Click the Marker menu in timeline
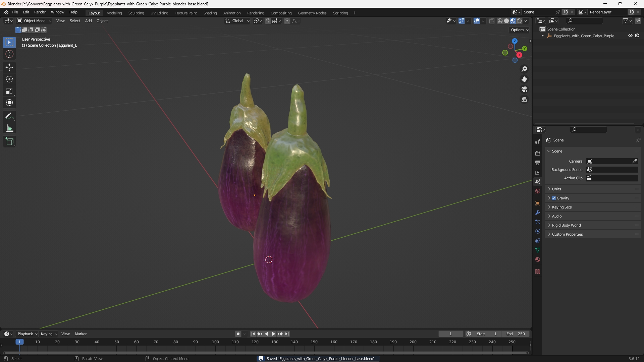 [x=80, y=334]
